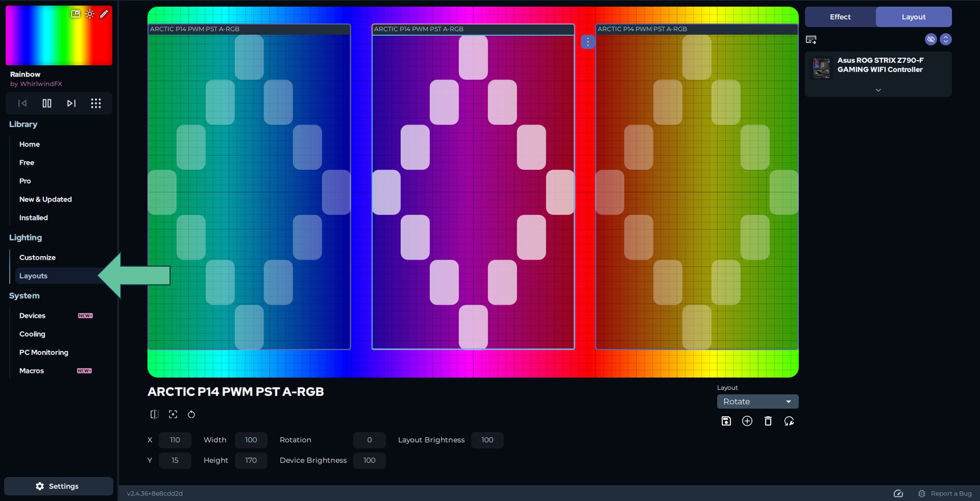The height and width of the screenshot is (501, 980).
Task: Click the Layout Brightness value field
Action: click(x=487, y=440)
